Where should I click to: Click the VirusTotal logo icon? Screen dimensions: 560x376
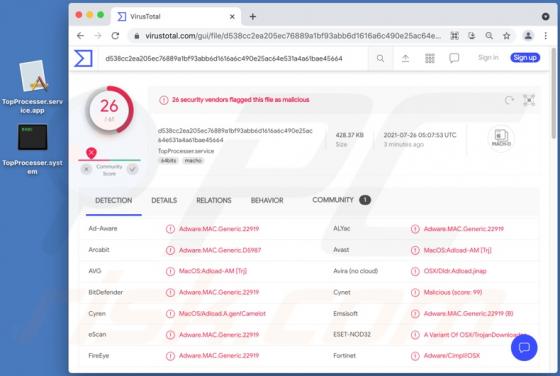83,58
